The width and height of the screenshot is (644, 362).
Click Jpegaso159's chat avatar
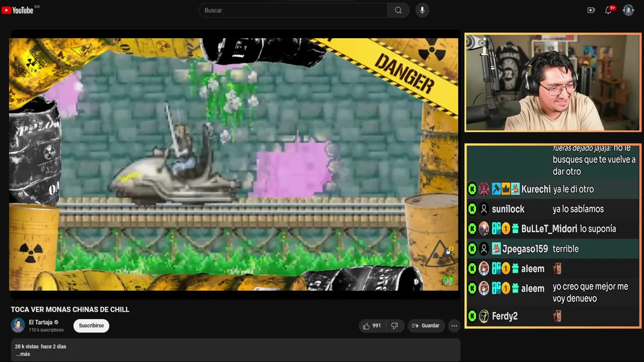click(x=484, y=249)
